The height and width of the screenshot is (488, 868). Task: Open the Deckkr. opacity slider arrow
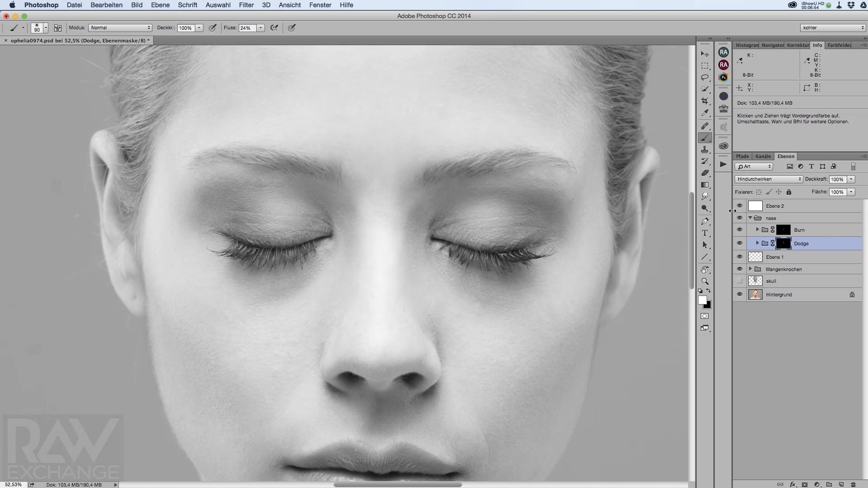click(x=199, y=28)
